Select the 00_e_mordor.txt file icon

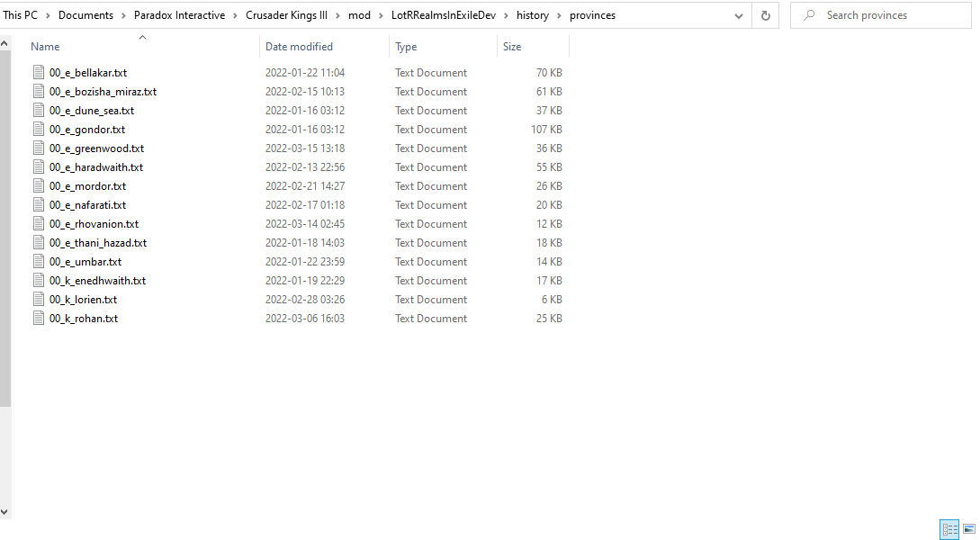pos(39,185)
